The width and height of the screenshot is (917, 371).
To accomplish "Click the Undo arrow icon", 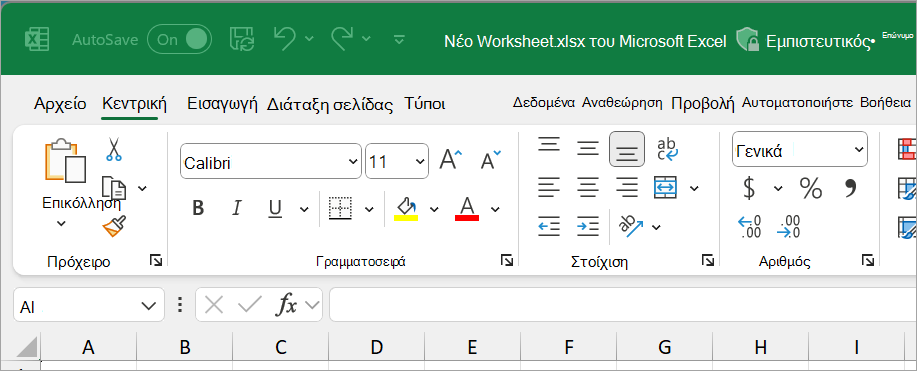I will tap(285, 38).
